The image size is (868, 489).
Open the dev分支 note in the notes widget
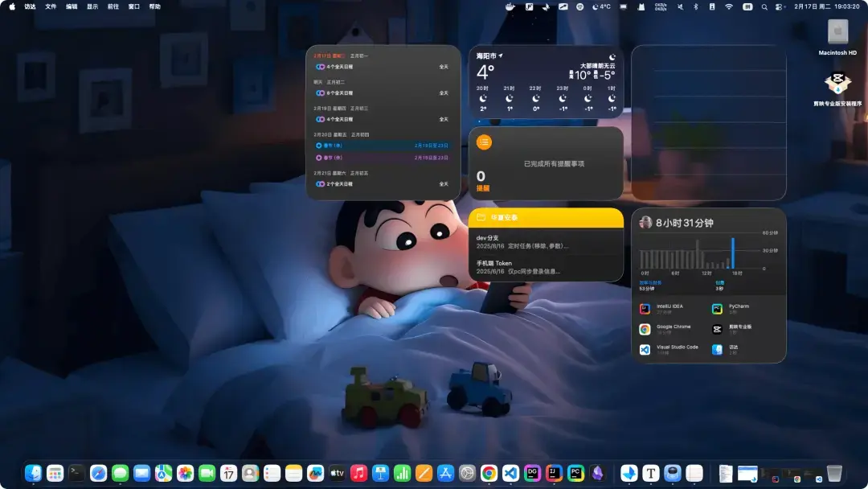tap(522, 240)
